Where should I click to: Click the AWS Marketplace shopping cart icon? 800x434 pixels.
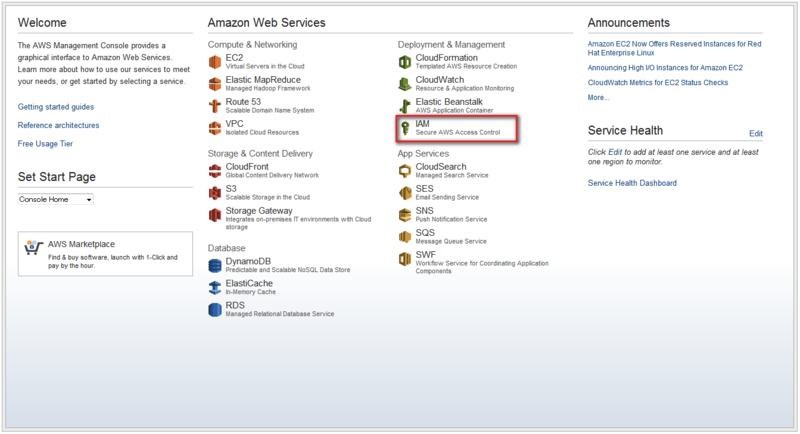pos(33,247)
